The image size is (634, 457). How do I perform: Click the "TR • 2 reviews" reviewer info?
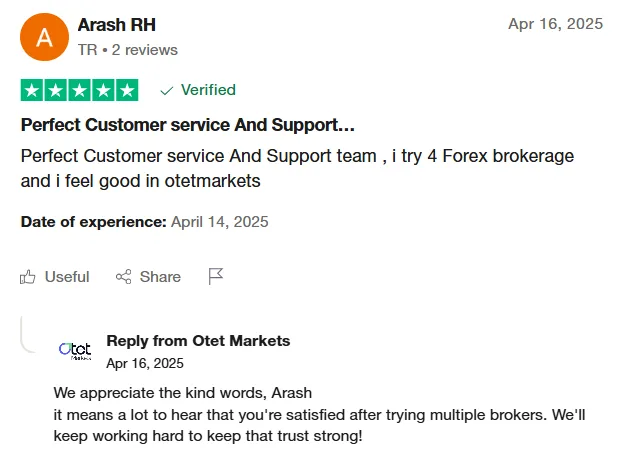click(127, 50)
